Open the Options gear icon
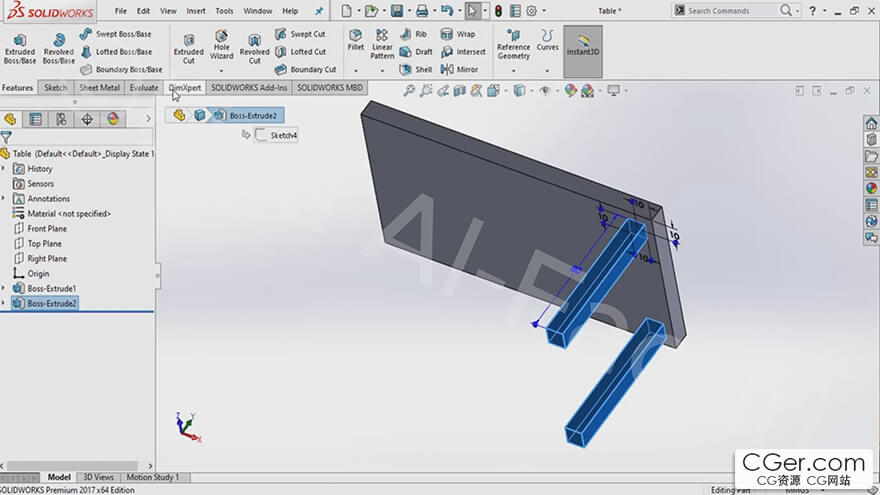Screen dimensions: 880x495 coord(531,11)
